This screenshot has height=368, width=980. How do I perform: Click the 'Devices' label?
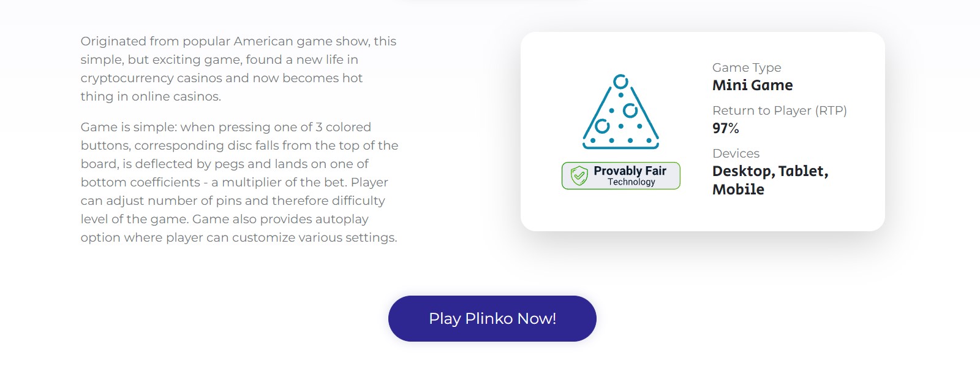point(736,153)
